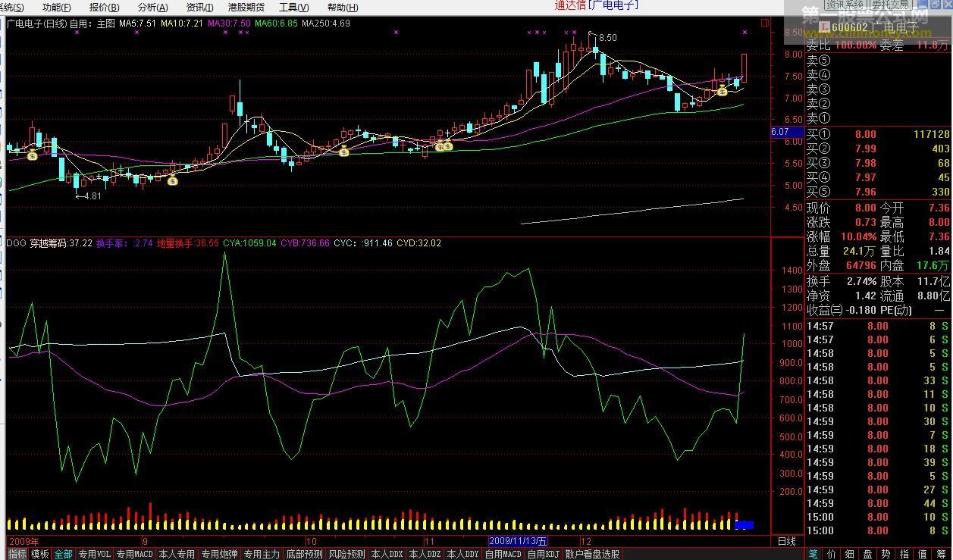
Task: Switch to the 底部预测 indicator tab
Action: (304, 554)
